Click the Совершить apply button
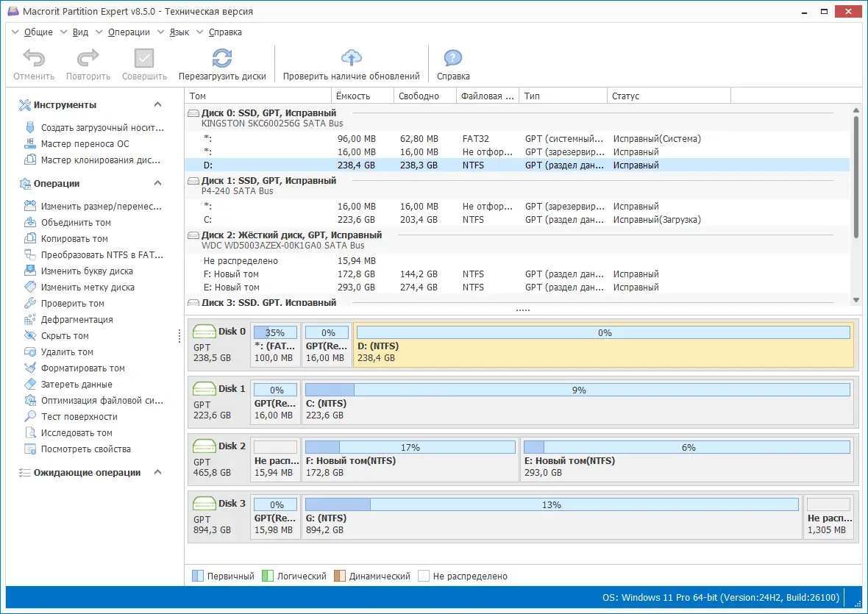The image size is (868, 614). click(144, 65)
